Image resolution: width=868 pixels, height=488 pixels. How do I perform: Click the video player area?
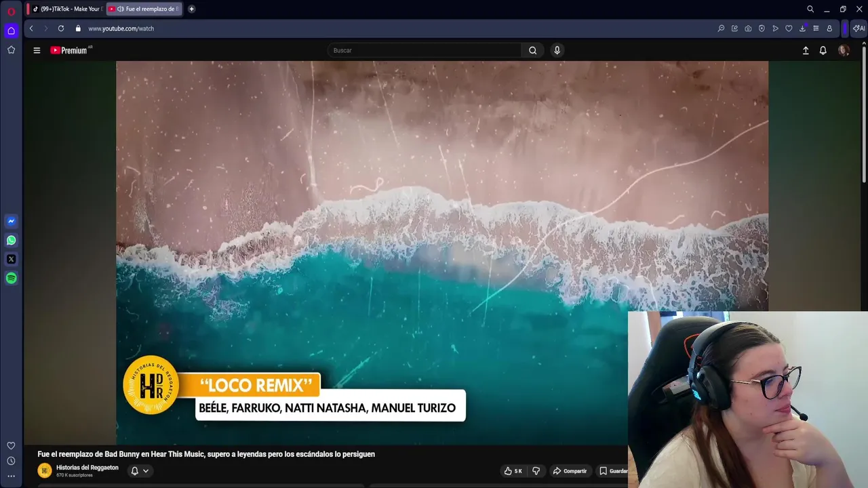(442, 253)
